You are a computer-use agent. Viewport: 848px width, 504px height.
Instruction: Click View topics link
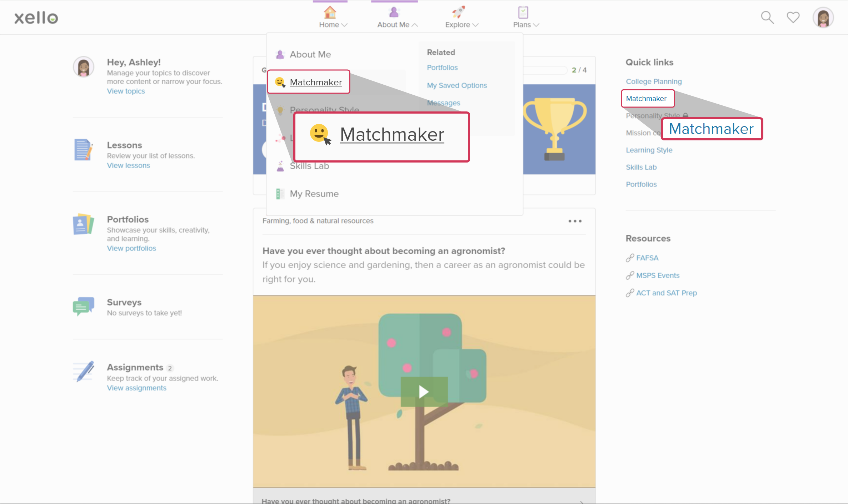126,91
